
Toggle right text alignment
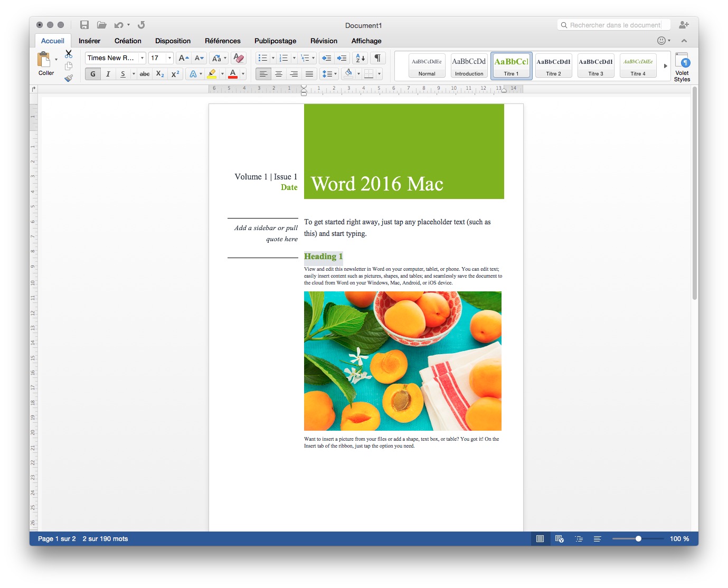(x=294, y=74)
